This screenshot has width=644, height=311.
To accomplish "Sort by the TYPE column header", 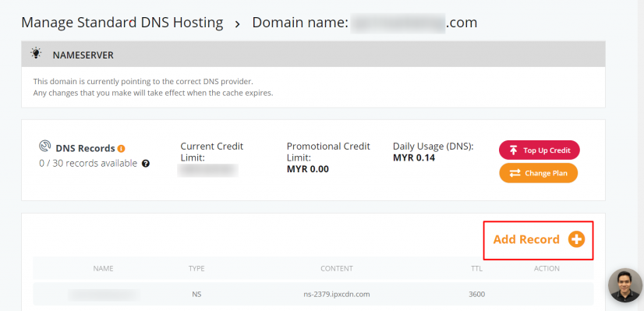I will pos(196,269).
